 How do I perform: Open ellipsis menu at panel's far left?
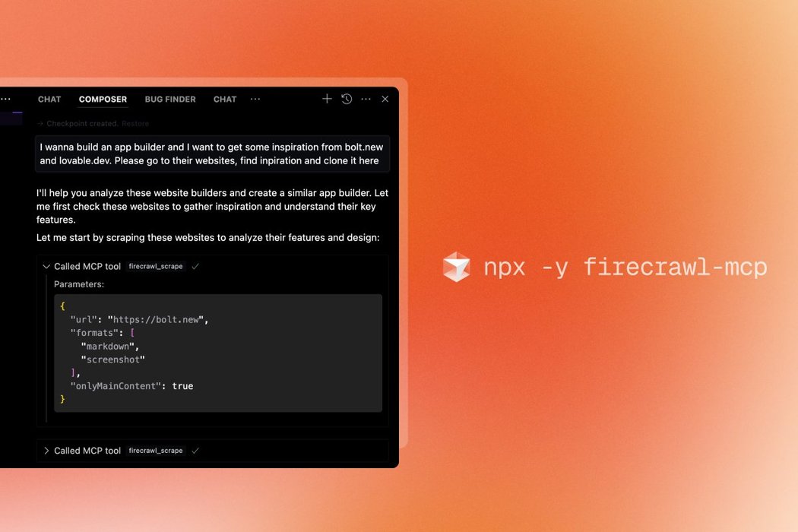[5, 100]
